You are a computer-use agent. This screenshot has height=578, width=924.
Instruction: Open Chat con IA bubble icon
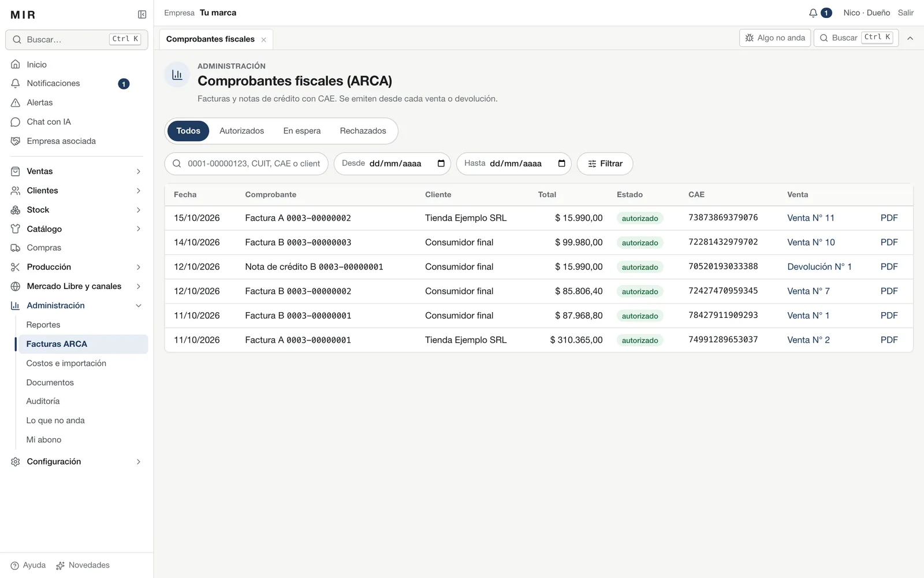[x=16, y=122]
